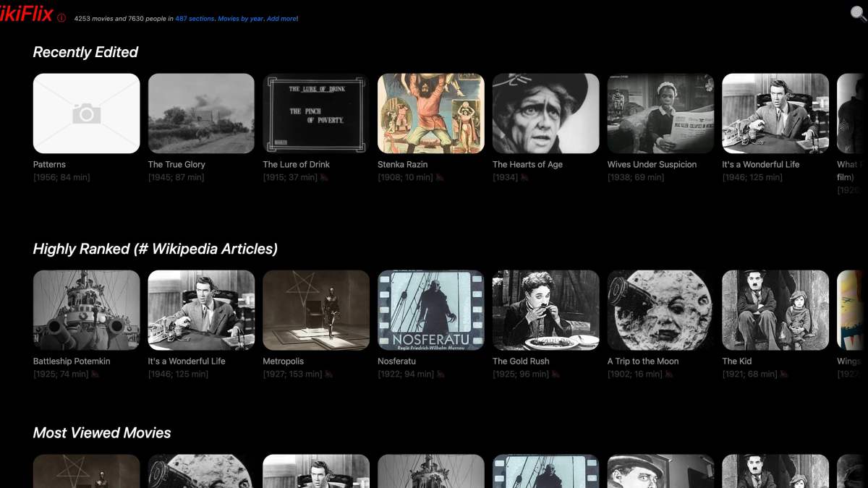Open the 'It's a Wonderful Life' title under Highly Ranked

click(x=187, y=361)
